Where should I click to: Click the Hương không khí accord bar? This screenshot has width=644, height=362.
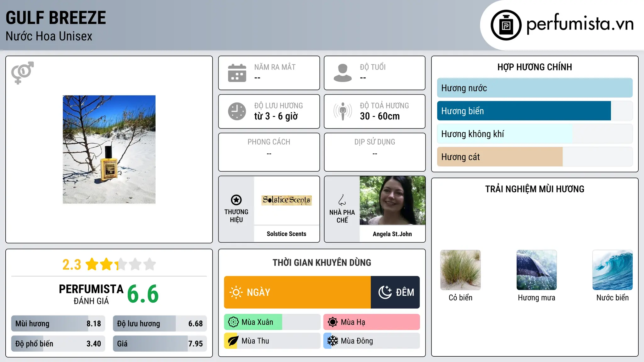click(535, 134)
